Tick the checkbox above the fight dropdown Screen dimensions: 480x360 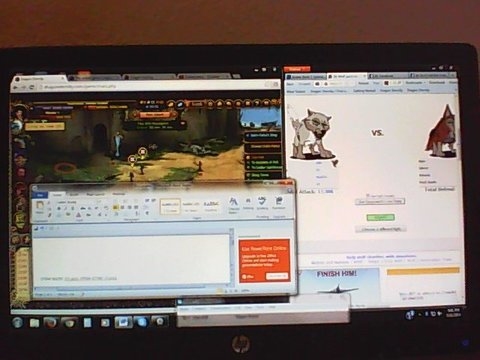(x=368, y=196)
